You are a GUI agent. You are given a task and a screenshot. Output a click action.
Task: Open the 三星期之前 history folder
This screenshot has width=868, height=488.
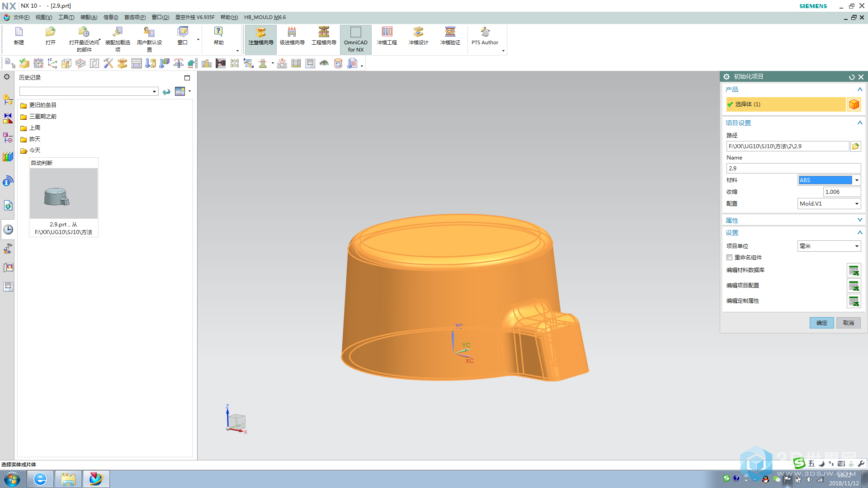click(x=39, y=117)
